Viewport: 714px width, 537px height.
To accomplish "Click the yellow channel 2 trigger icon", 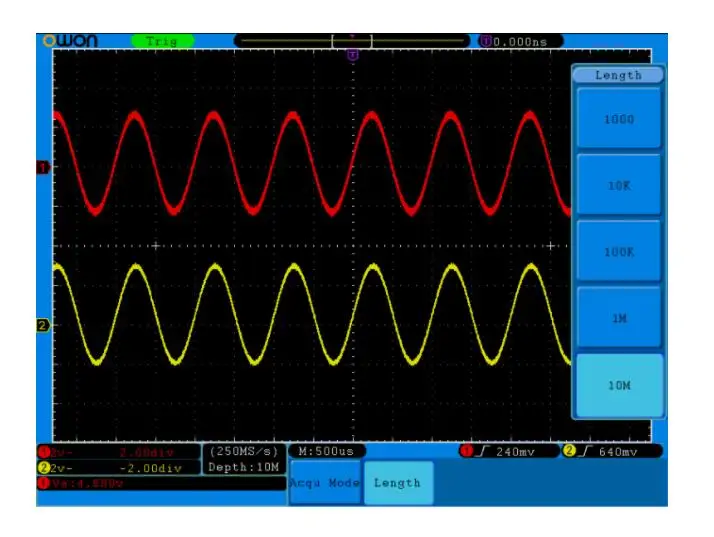I will point(569,451).
